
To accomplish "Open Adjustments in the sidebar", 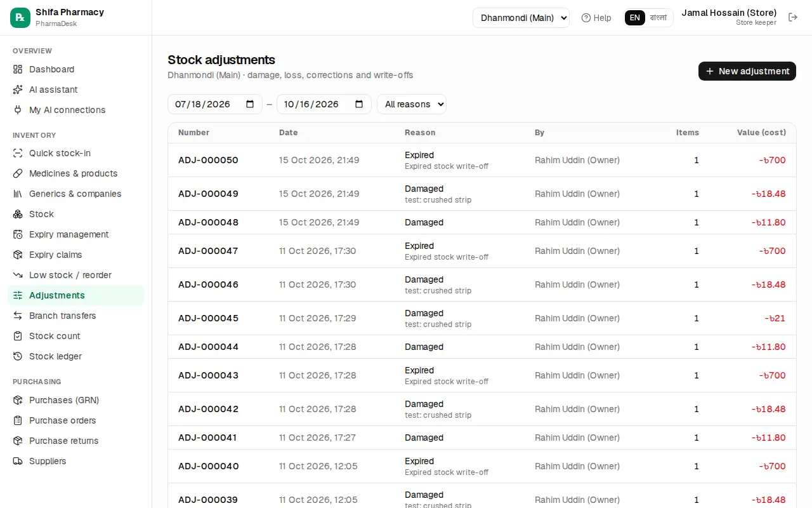I will tap(76, 295).
